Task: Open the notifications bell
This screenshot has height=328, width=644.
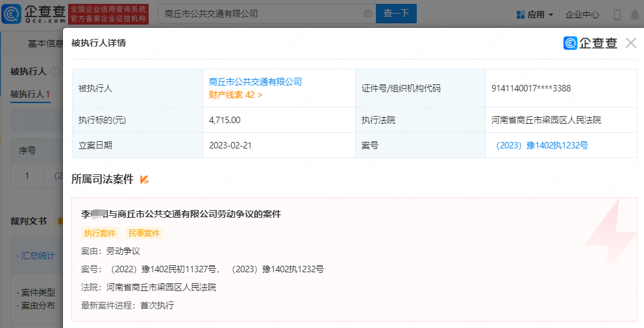Action: pyautogui.click(x=634, y=14)
